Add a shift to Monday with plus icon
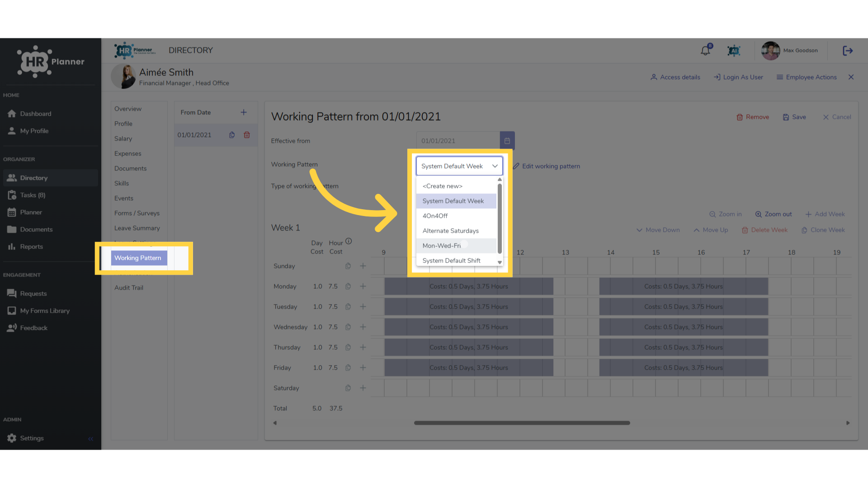This screenshot has height=488, width=868. 363,286
